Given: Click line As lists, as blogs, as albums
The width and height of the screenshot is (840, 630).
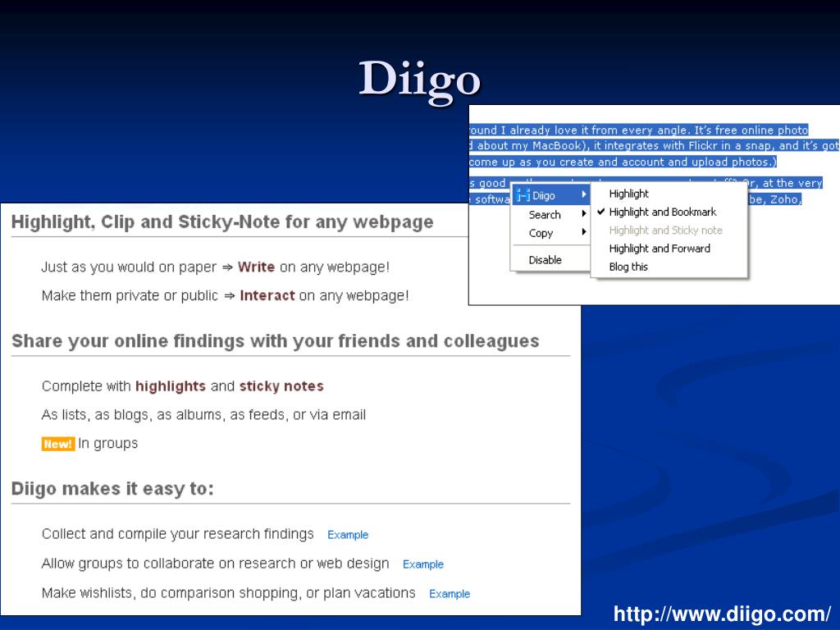Looking at the screenshot, I should (203, 415).
